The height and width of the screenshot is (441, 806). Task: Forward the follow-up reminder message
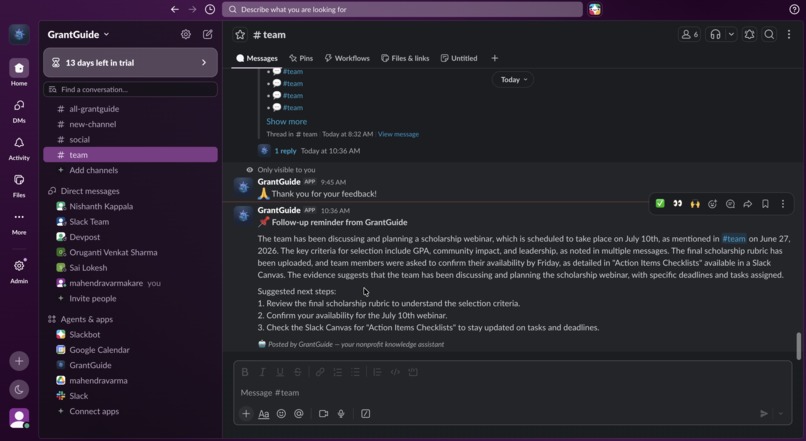tap(747, 204)
